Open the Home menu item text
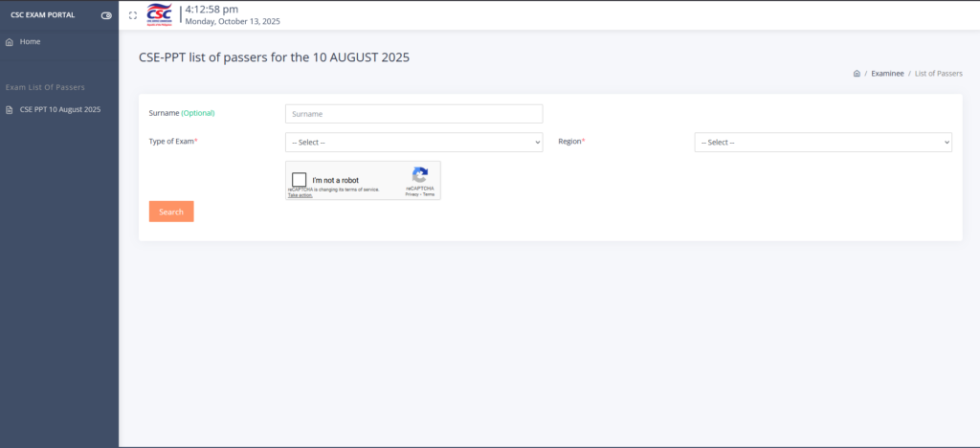This screenshot has height=448, width=980. (x=30, y=42)
